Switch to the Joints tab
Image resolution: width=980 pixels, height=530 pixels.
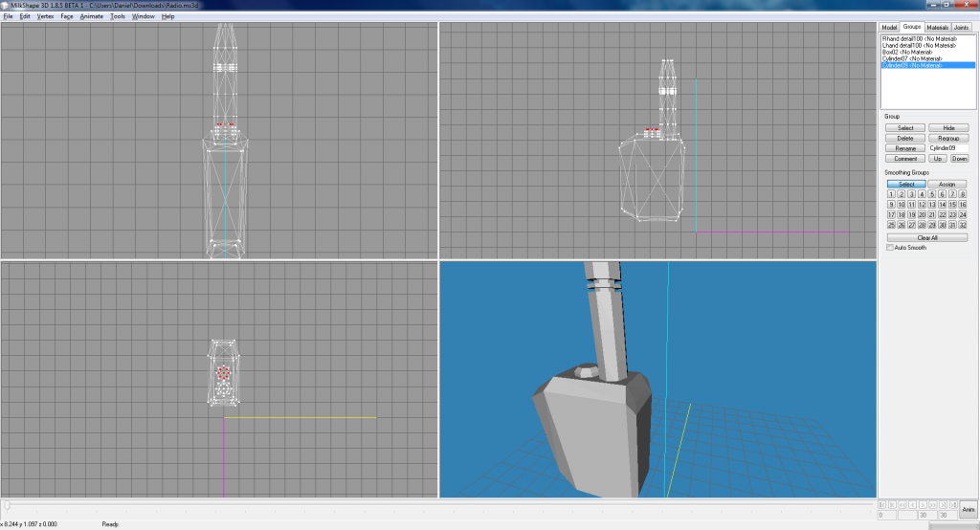961,28
